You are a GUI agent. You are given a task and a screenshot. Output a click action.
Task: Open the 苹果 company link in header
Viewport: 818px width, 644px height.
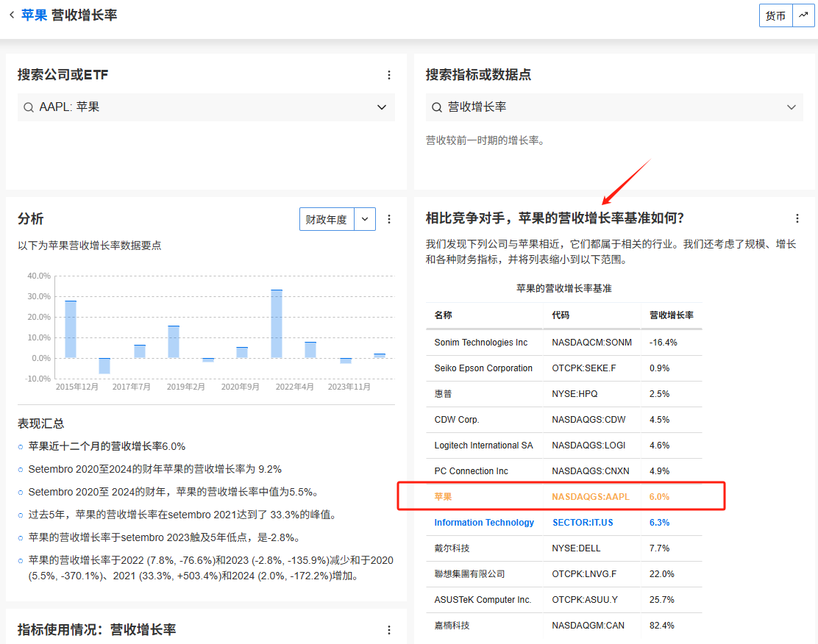click(35, 15)
